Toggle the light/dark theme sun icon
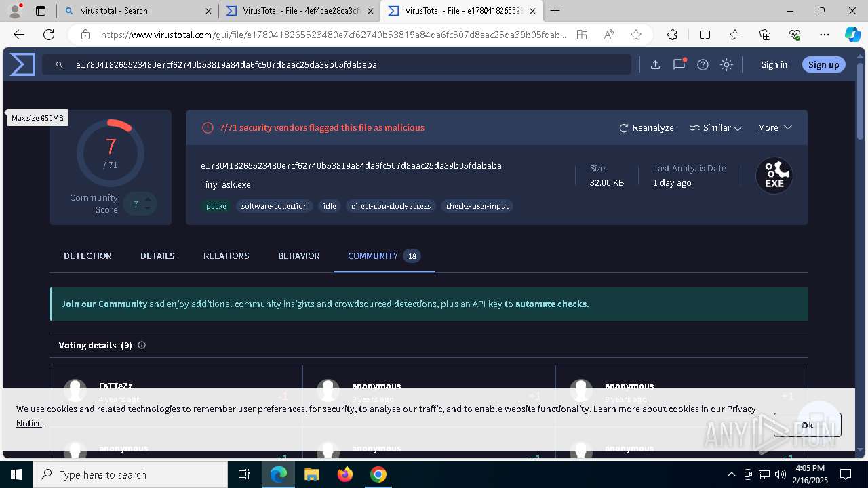The height and width of the screenshot is (488, 868). point(727,65)
